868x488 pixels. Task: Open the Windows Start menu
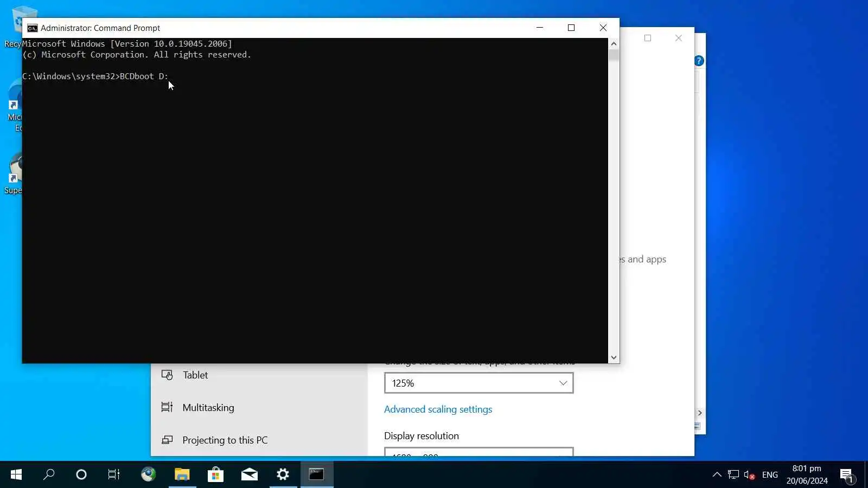point(16,474)
